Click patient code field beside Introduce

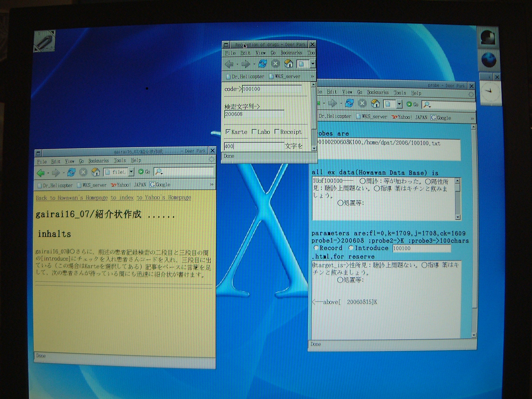(422, 248)
